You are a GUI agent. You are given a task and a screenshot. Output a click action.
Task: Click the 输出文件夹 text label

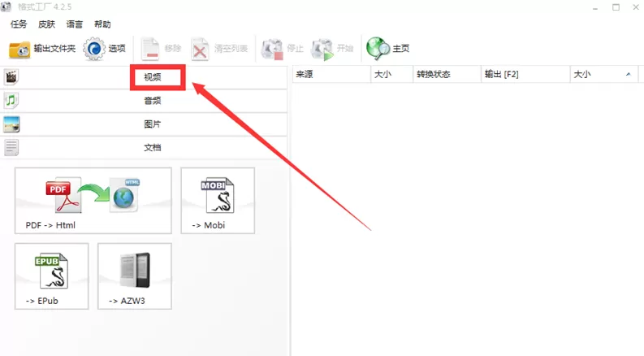54,49
